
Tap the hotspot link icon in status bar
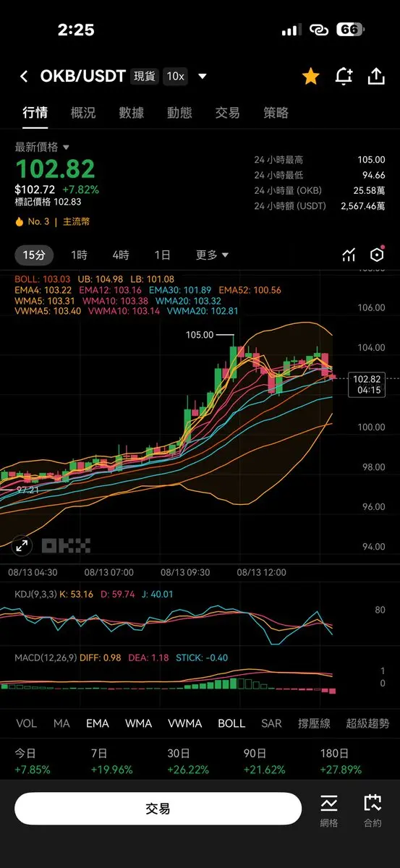318,30
